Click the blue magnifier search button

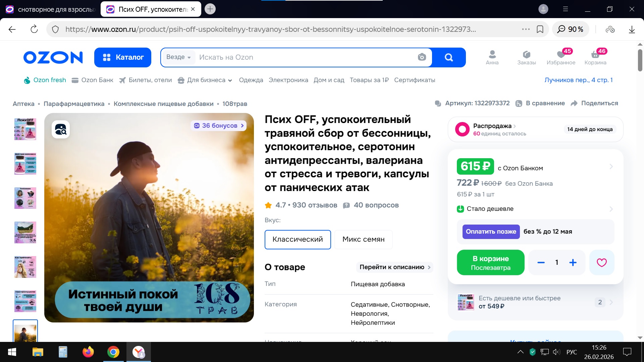[448, 57]
